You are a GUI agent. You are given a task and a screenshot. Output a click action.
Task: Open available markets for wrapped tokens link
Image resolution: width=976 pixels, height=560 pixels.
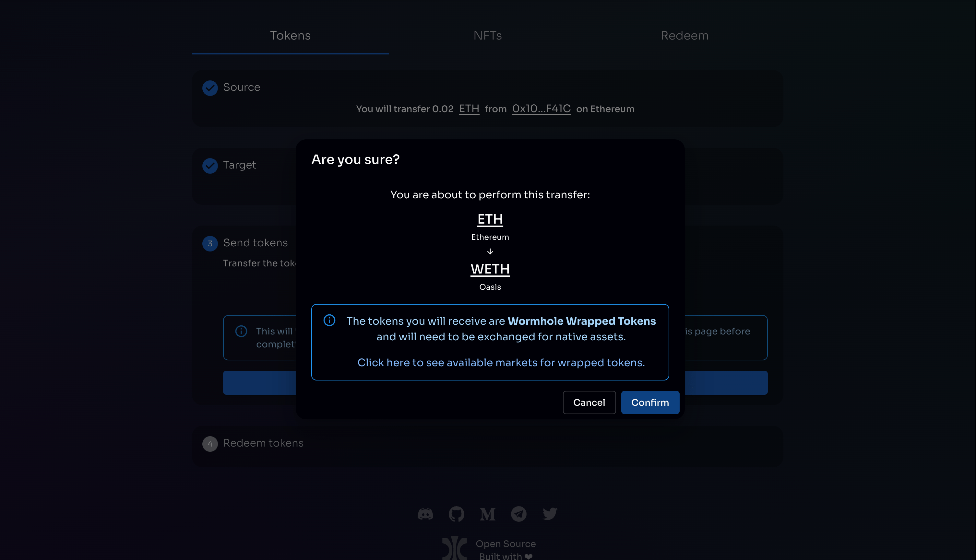[501, 362]
